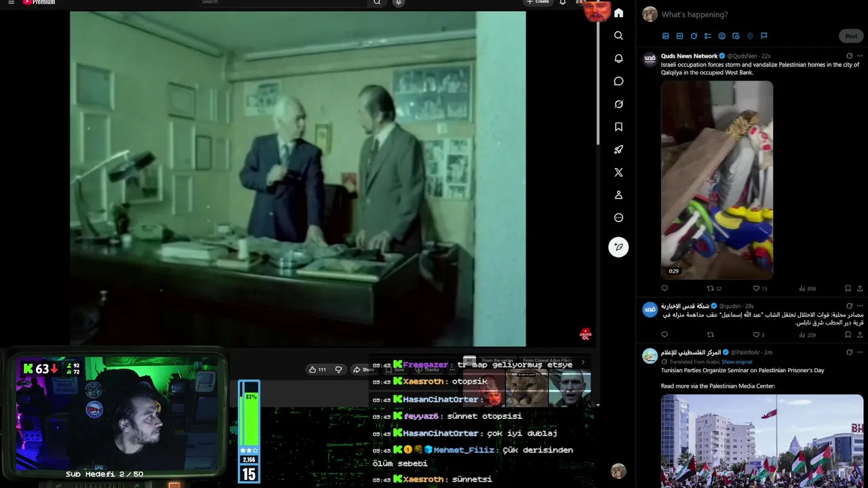Open YouTube video more actions ellipsis
The image size is (868, 488).
click(452, 369)
